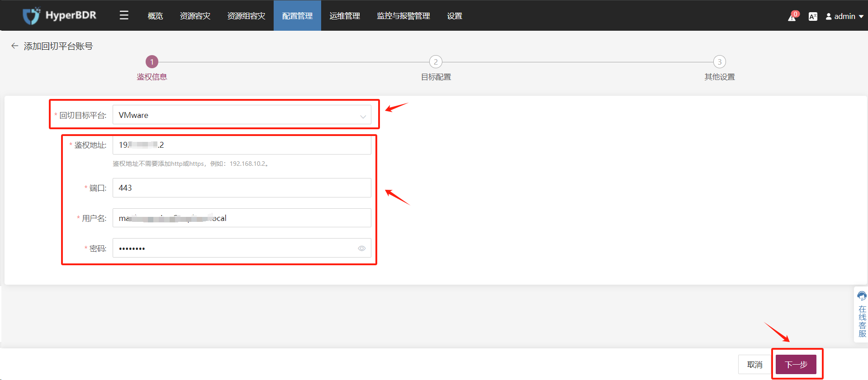The image size is (868, 380).
Task: Click step 3 其他设置 circle
Action: coord(720,62)
